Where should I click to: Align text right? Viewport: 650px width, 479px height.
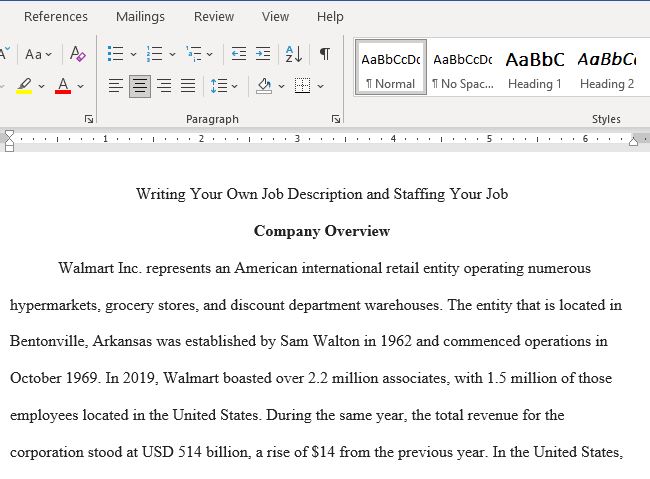[x=164, y=86]
